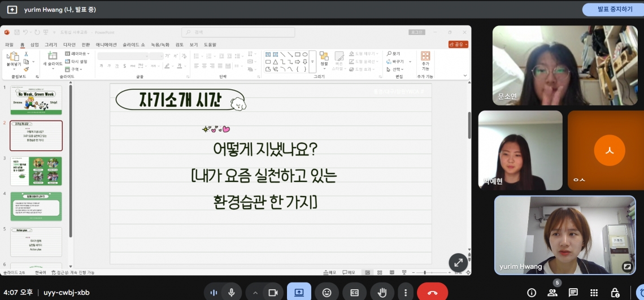The width and height of the screenshot is (644, 300).
Task: Leave the call with red hangup button
Action: [433, 293]
